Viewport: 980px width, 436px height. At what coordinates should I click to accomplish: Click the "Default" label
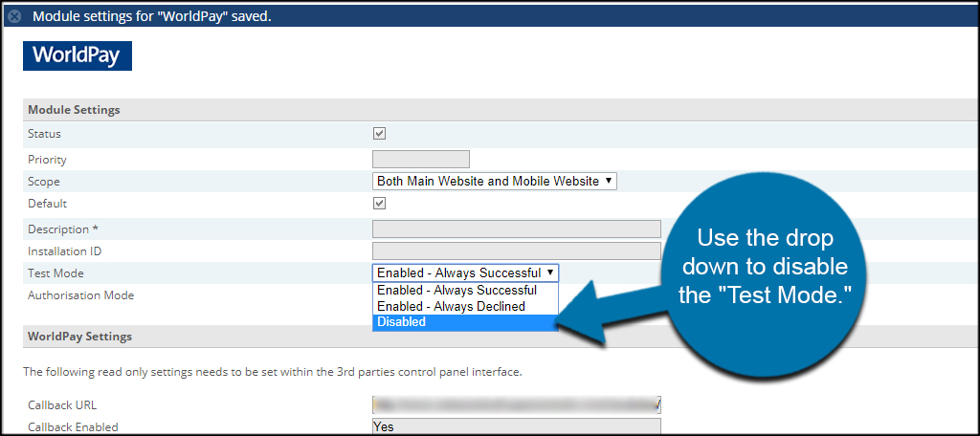click(x=48, y=204)
